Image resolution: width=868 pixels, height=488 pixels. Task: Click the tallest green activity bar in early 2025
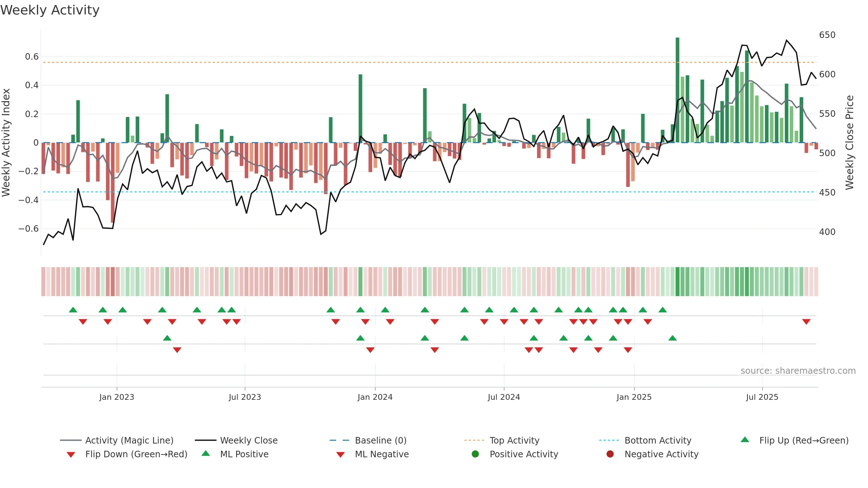pyautogui.click(x=677, y=90)
